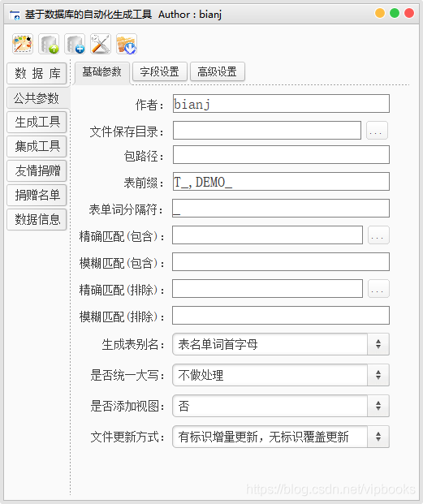Screen dimensions: 423x504
Task: Open the 生成工具 sidebar section
Action: pos(37,122)
